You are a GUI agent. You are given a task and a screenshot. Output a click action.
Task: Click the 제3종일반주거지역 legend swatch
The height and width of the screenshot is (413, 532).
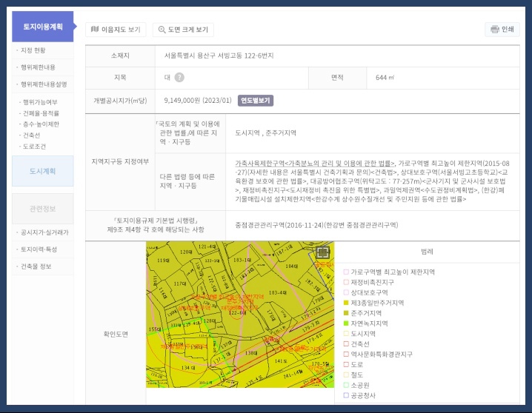point(346,303)
